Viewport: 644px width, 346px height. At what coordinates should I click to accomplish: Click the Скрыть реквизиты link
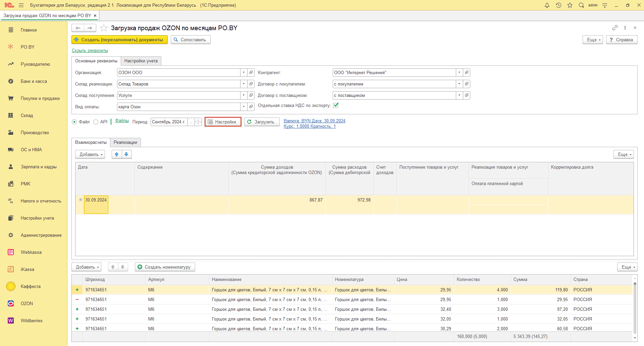pos(90,50)
